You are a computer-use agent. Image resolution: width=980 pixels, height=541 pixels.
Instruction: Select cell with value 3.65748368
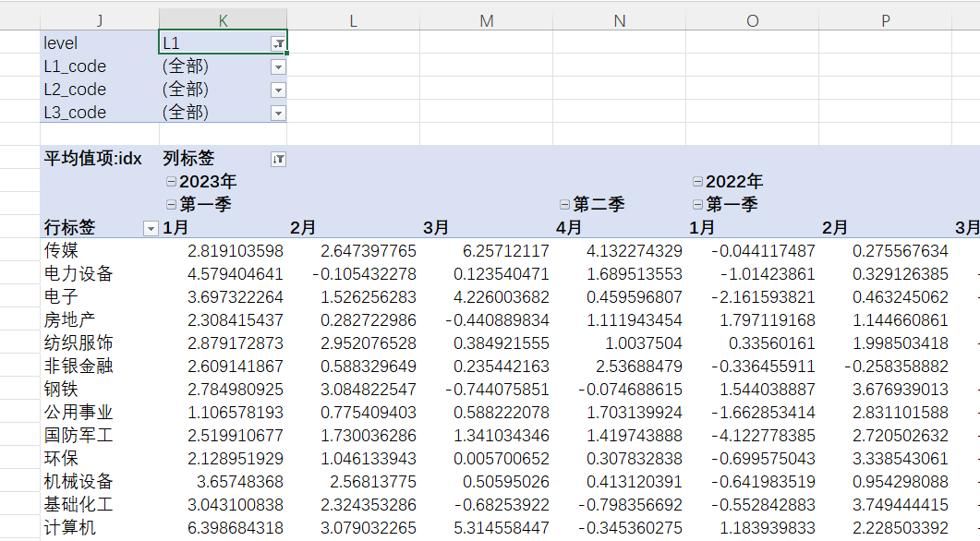click(224, 482)
